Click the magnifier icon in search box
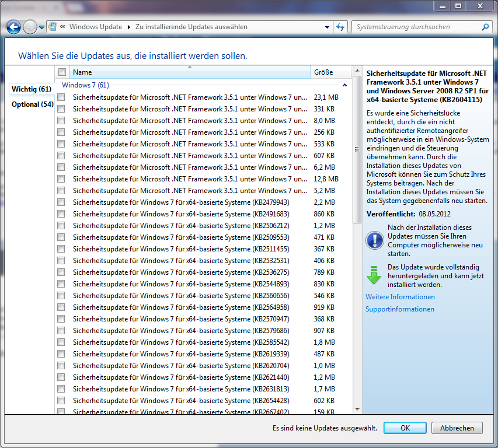This screenshot has height=448, width=498. 485,27
